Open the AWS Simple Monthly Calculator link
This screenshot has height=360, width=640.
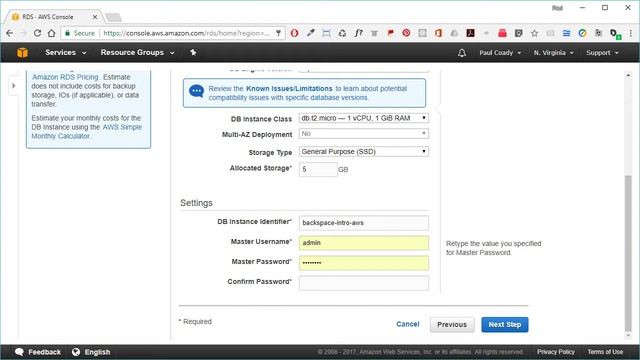[87, 131]
